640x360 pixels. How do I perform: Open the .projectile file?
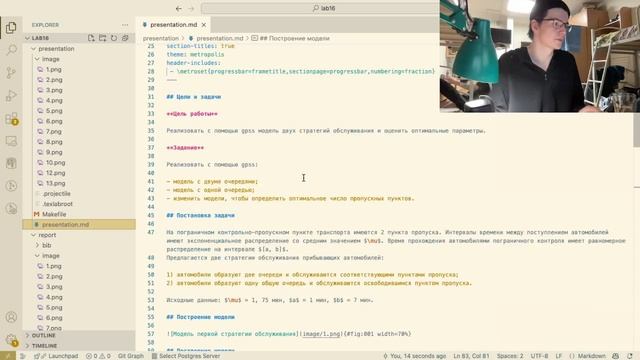point(57,193)
